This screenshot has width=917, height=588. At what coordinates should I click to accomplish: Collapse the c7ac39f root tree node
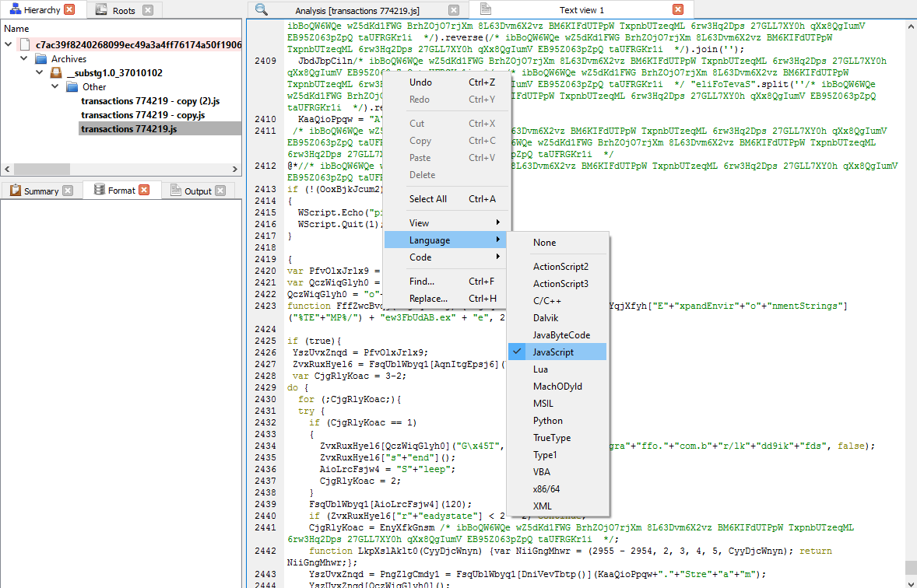point(9,45)
